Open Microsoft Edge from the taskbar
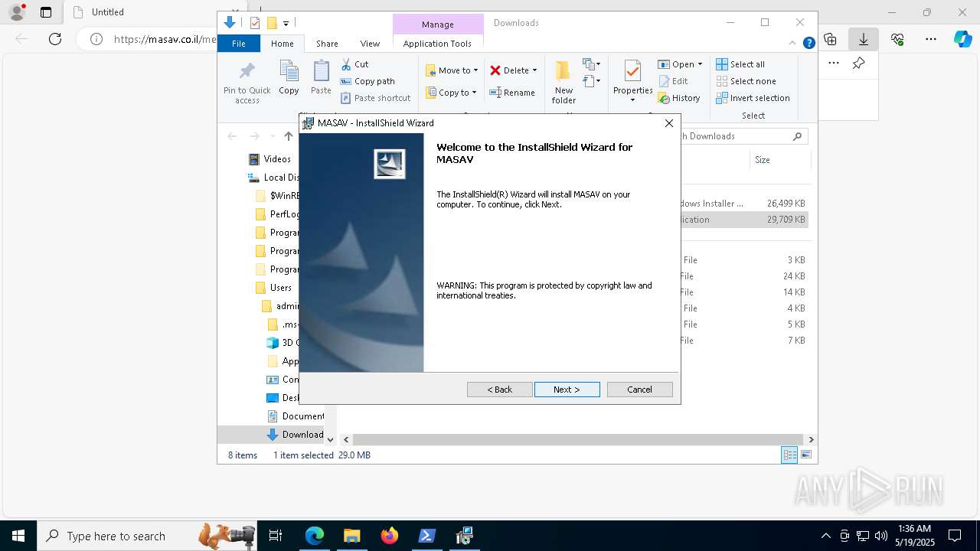980x551 pixels. [x=315, y=536]
